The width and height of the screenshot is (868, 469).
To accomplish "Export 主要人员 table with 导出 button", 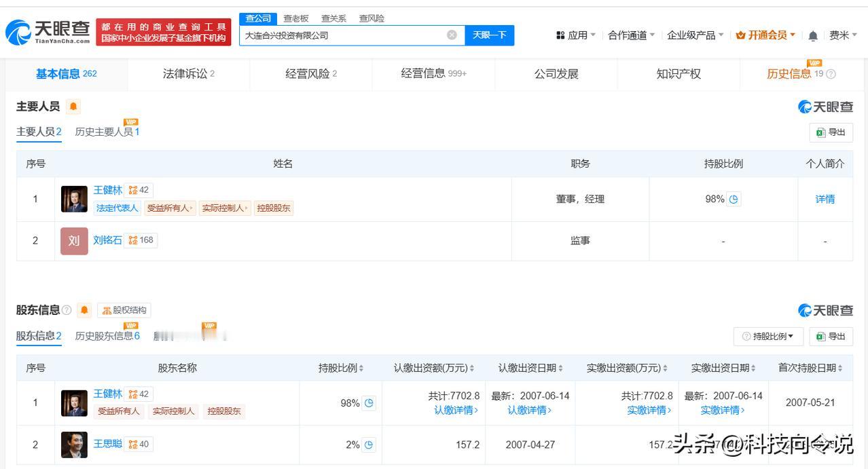I will 831,132.
